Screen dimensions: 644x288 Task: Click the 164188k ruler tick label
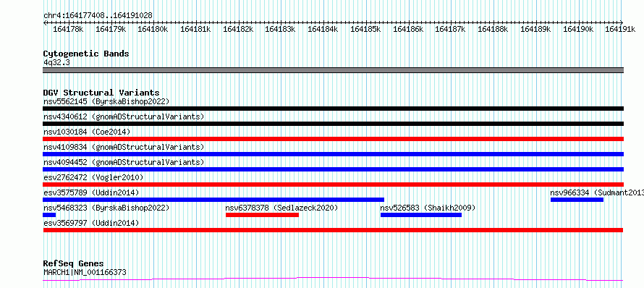coord(493,29)
